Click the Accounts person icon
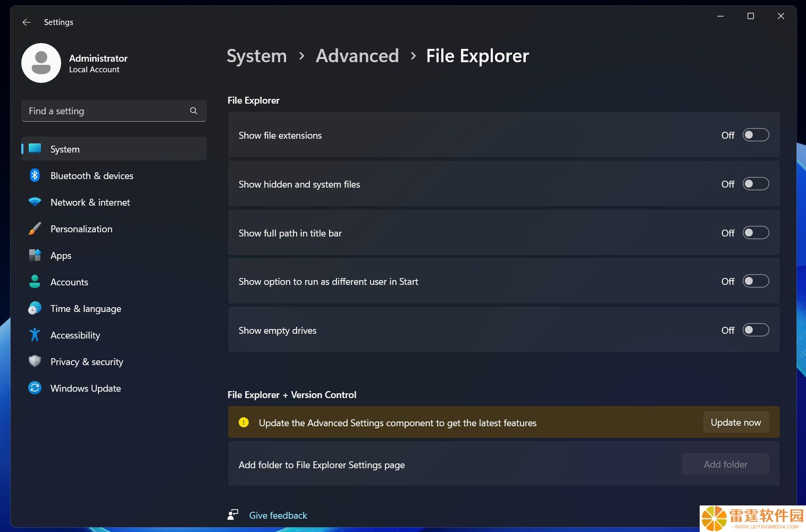This screenshot has width=806, height=532. pos(35,282)
